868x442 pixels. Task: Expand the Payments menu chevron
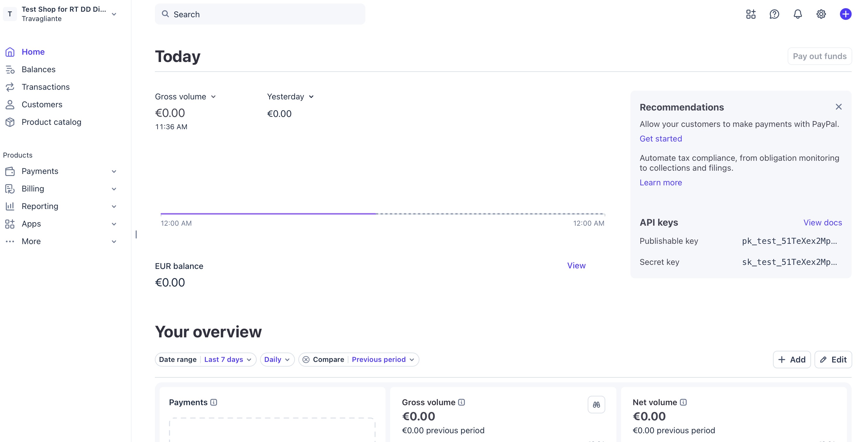click(x=114, y=172)
